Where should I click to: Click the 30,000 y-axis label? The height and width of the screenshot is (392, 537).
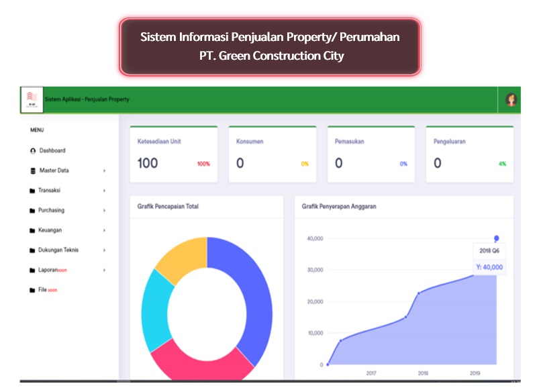pyautogui.click(x=315, y=270)
